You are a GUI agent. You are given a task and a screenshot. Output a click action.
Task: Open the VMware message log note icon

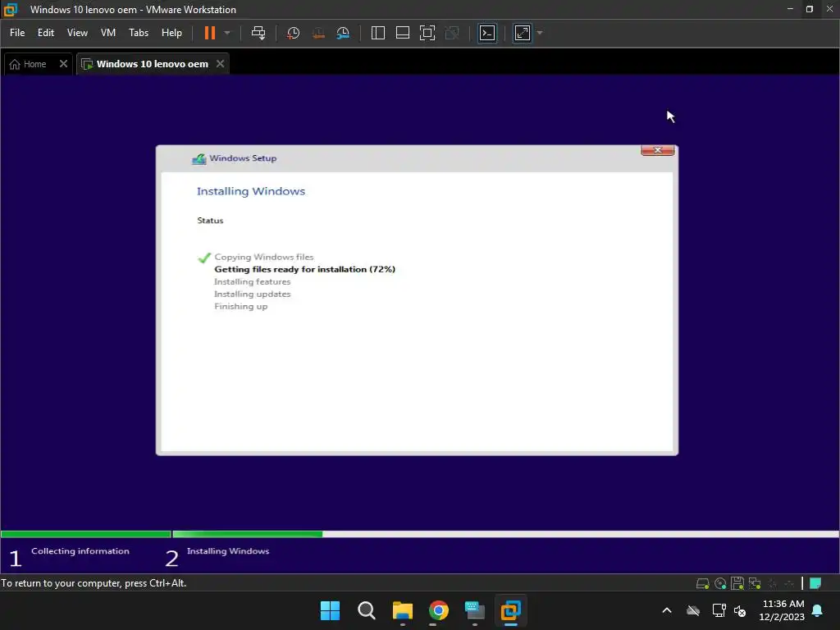[x=815, y=583]
